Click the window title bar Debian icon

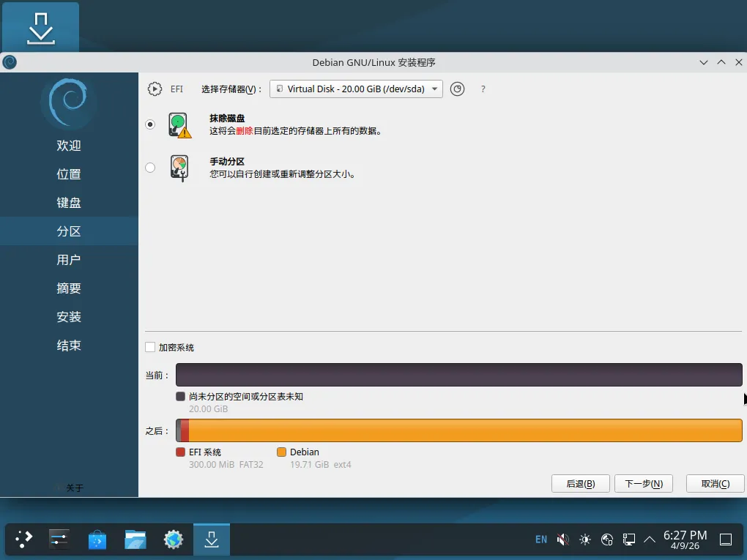click(x=10, y=62)
